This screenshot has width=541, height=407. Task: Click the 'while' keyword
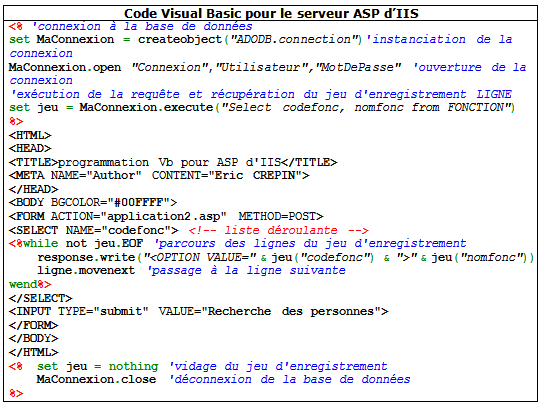point(41,244)
